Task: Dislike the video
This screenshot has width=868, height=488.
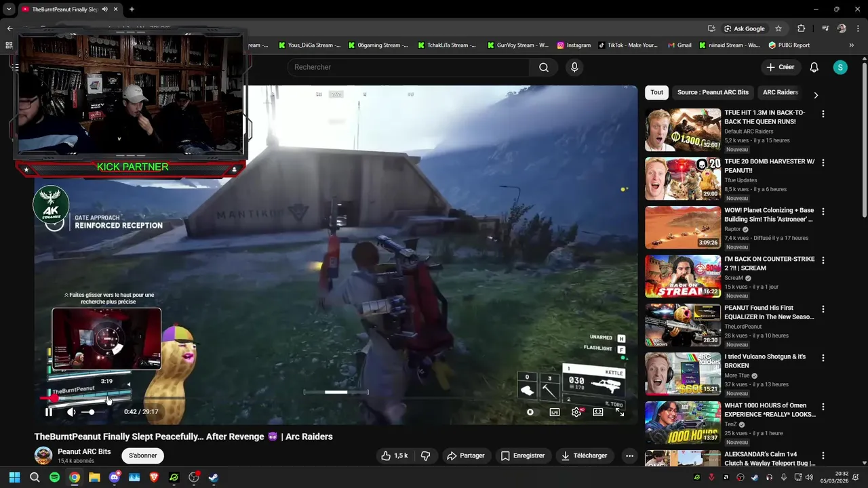Action: [426, 455]
